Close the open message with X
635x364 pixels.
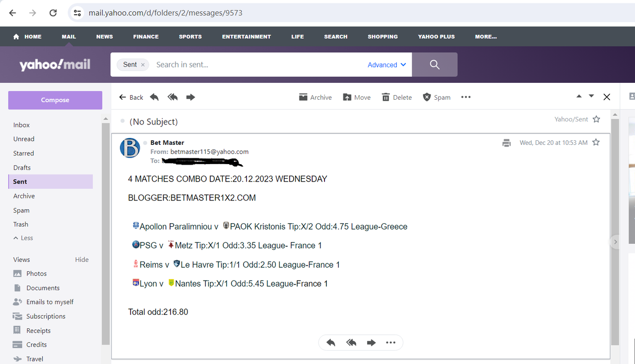607,97
